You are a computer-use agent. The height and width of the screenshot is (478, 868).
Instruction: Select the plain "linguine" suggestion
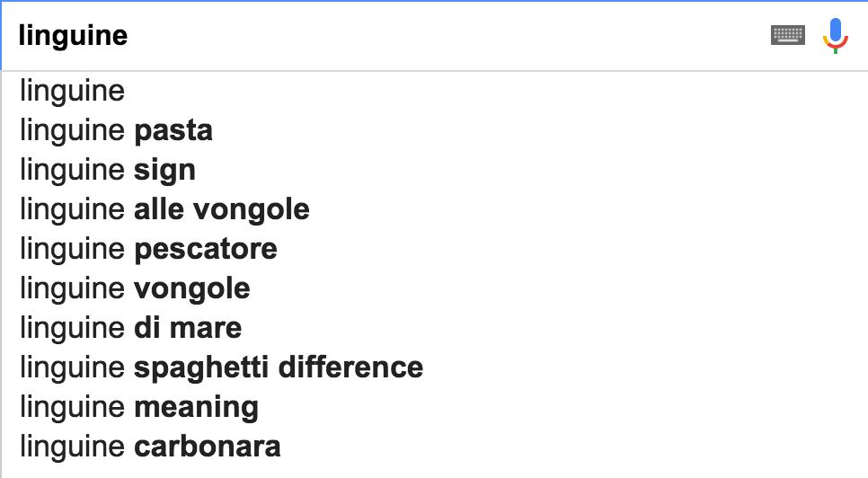point(72,91)
